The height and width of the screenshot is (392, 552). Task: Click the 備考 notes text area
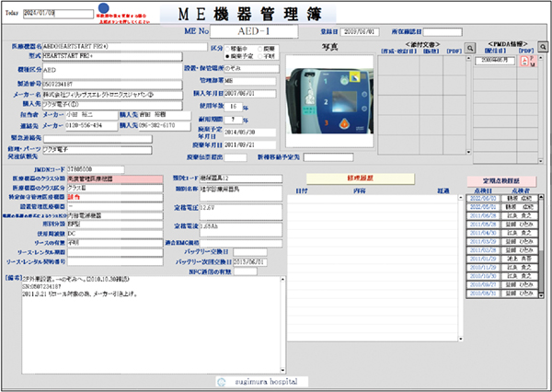(147, 333)
